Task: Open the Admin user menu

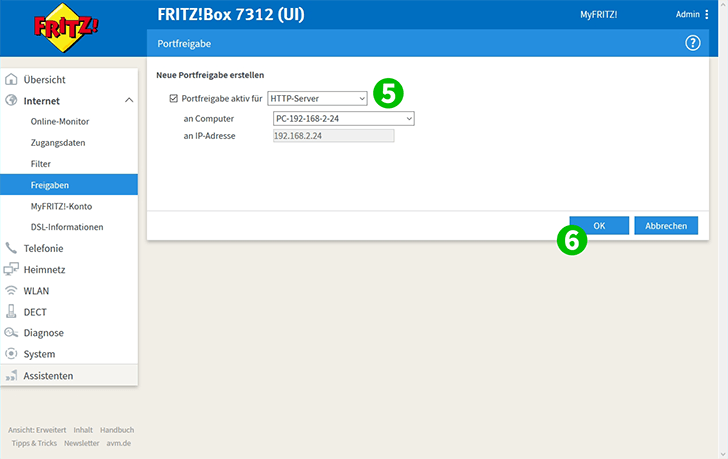Action: (x=688, y=14)
